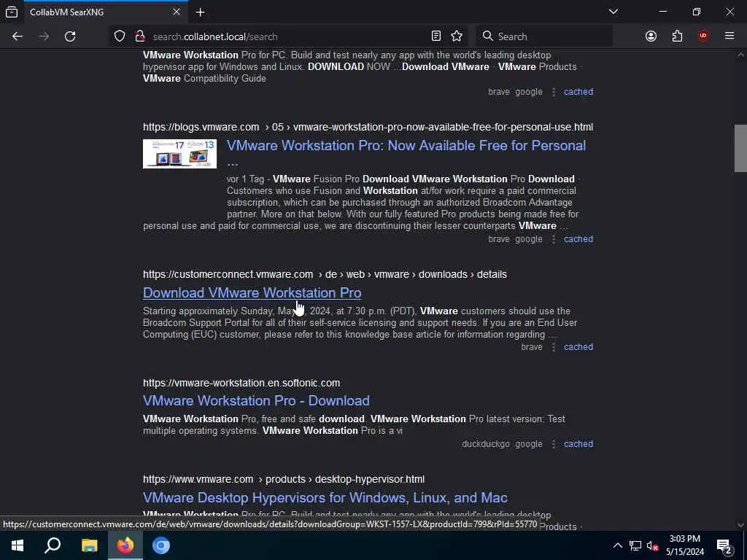The height and width of the screenshot is (560, 747).
Task: Click the customerconnect.vmware.com URL text
Action: click(325, 274)
